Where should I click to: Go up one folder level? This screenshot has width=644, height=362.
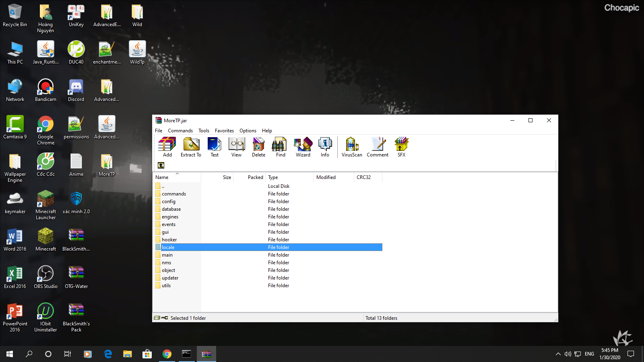pyautogui.click(x=161, y=165)
